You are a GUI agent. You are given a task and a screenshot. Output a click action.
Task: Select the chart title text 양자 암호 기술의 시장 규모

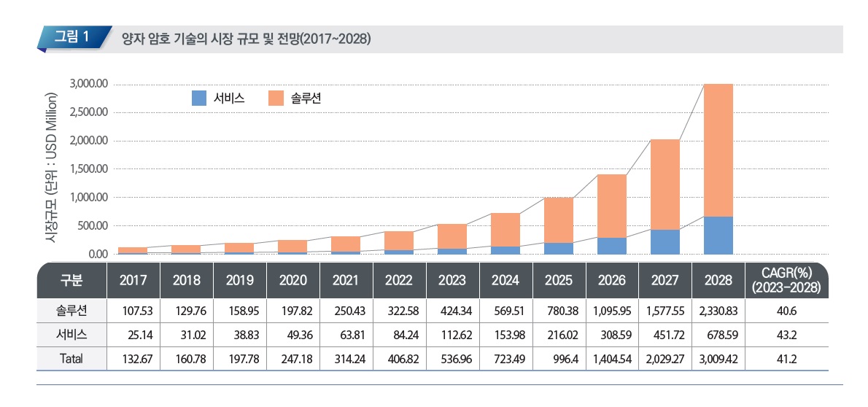(x=247, y=39)
